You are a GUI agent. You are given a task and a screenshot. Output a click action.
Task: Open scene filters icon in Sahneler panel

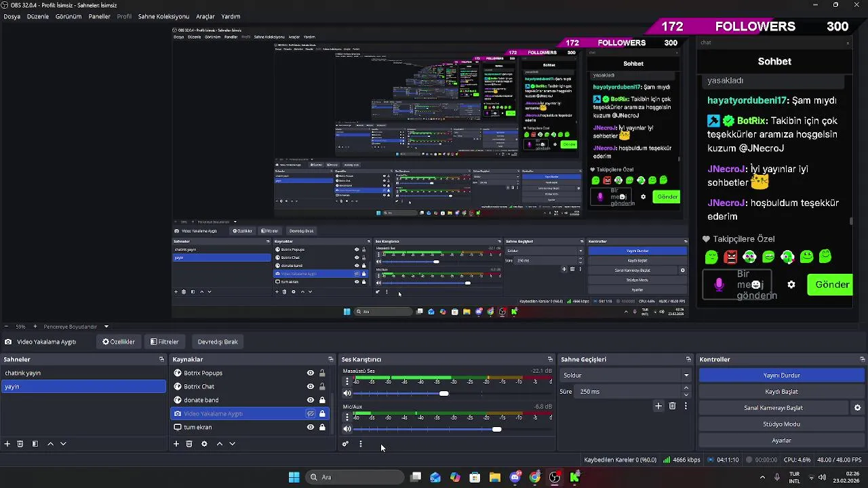35,444
